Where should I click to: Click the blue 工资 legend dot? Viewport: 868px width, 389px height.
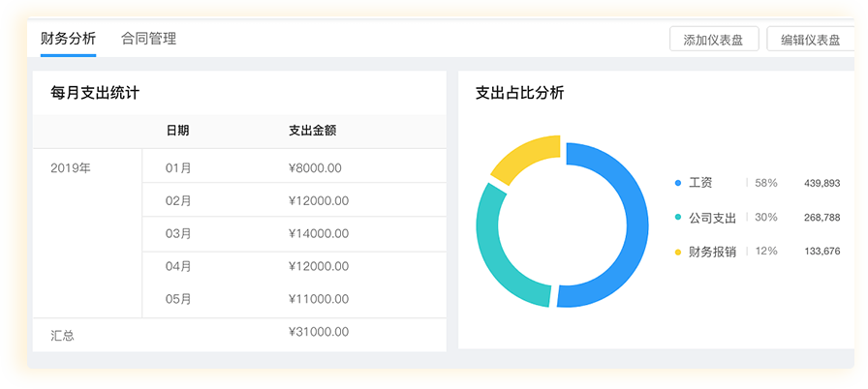pos(678,183)
